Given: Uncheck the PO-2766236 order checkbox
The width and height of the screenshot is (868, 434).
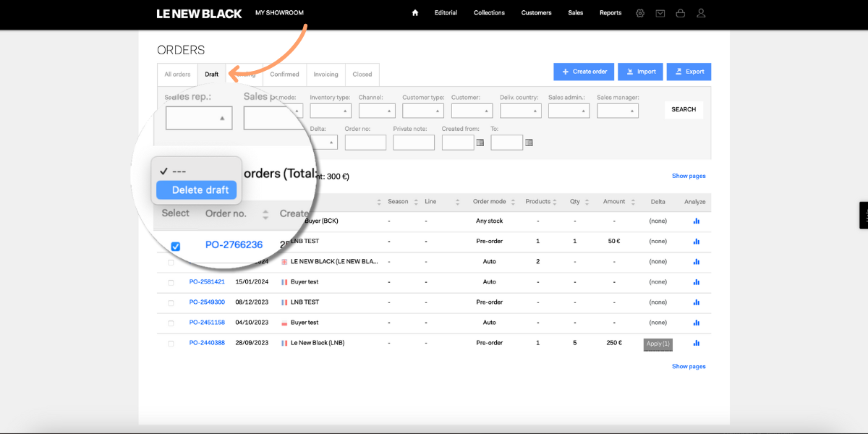Looking at the screenshot, I should tap(175, 247).
